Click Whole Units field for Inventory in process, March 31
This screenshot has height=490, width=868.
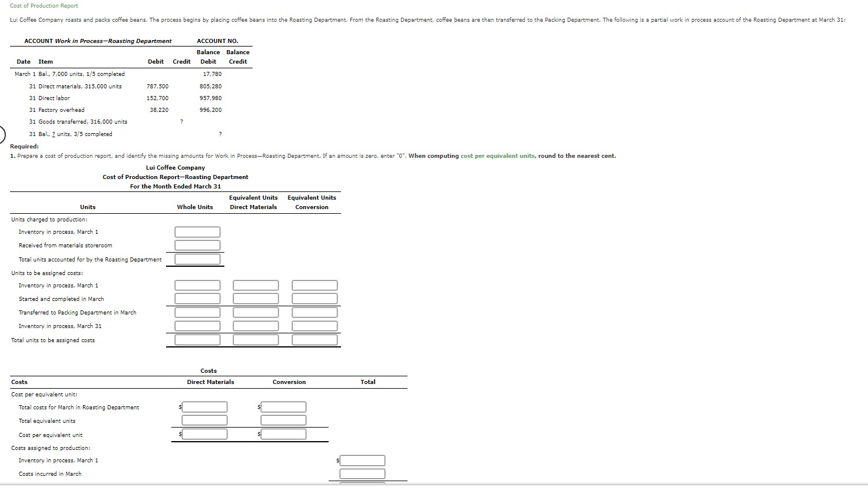click(197, 326)
